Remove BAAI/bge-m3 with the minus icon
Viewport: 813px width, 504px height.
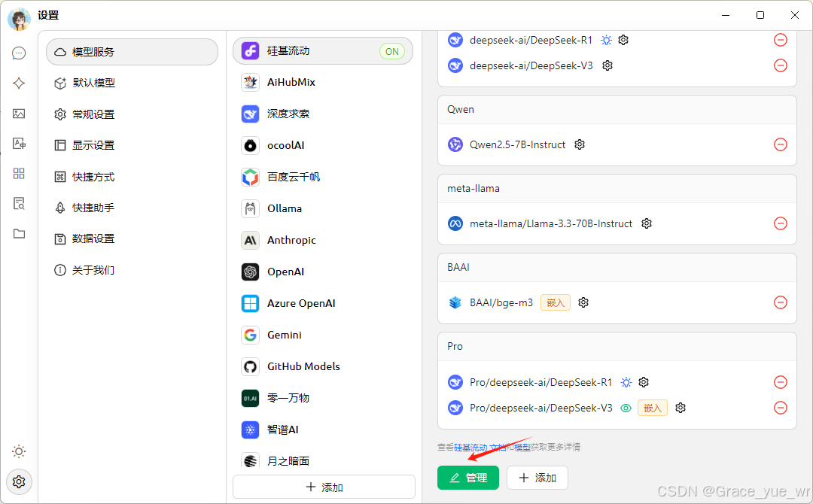[781, 302]
